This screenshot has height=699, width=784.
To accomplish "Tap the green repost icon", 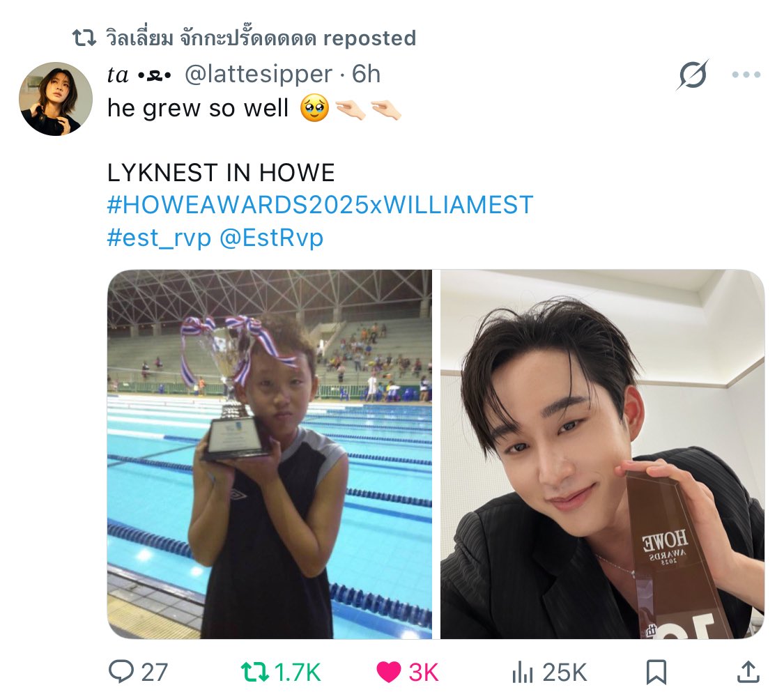I will 255,672.
